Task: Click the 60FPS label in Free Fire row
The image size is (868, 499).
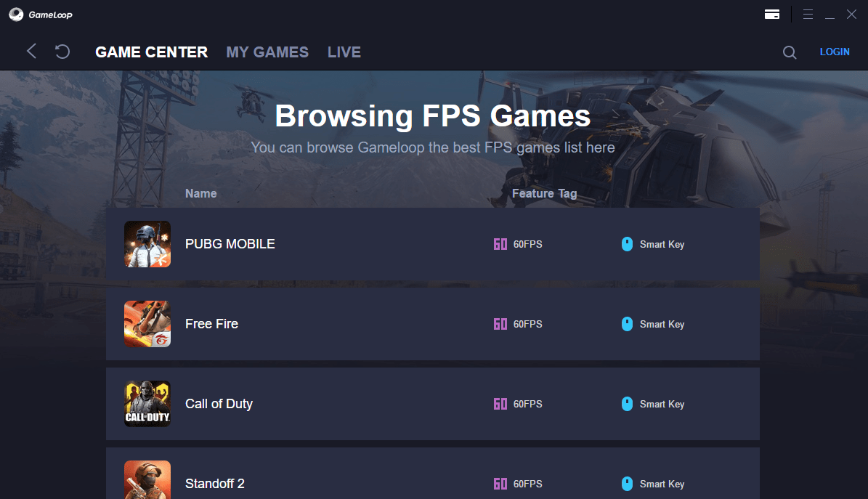Action: point(527,324)
